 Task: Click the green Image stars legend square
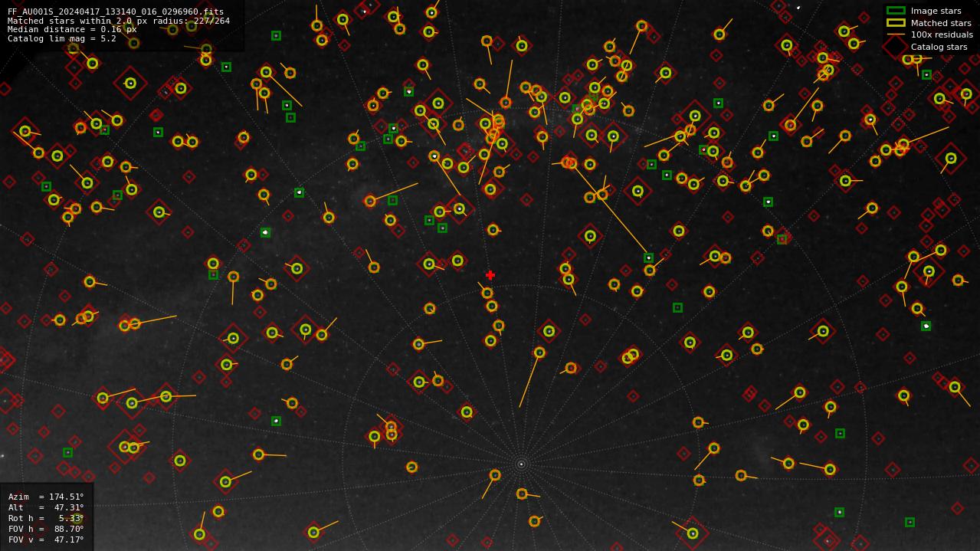896,11
